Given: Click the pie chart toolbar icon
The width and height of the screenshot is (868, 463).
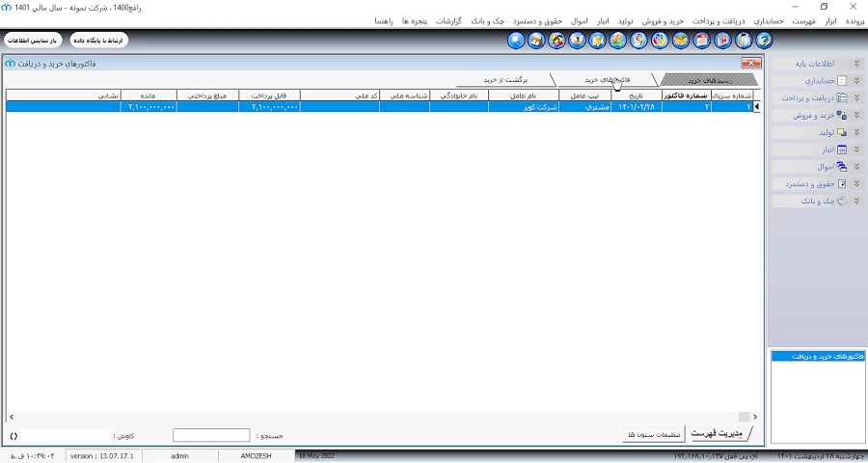Looking at the screenshot, I should coord(661,41).
